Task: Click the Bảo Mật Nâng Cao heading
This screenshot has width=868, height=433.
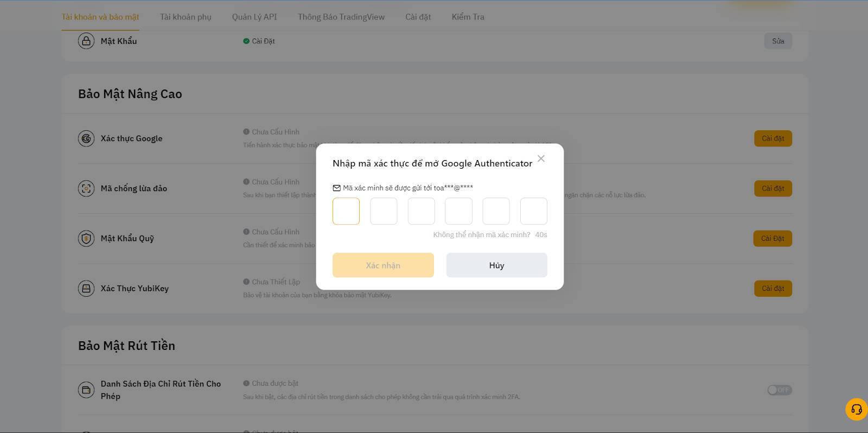Action: point(130,94)
